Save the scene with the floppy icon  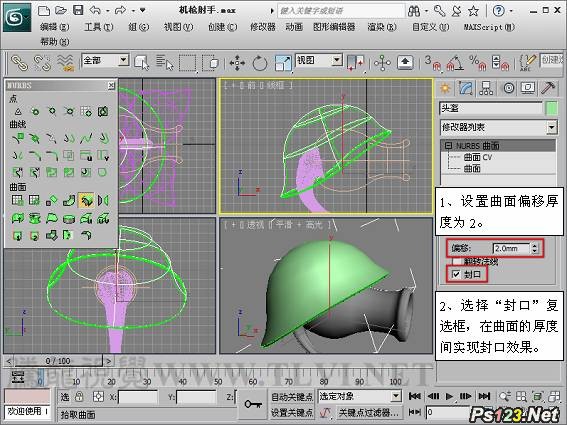(x=78, y=10)
